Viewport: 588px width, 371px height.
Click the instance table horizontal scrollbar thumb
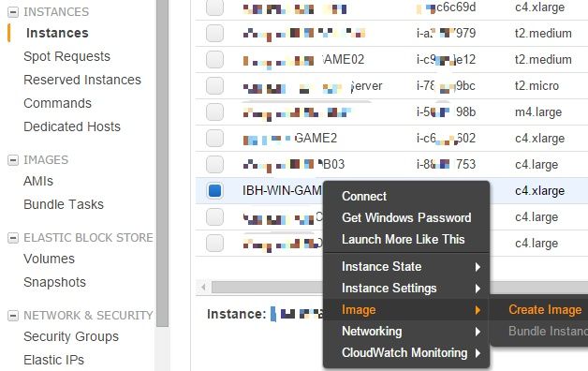tap(267, 288)
